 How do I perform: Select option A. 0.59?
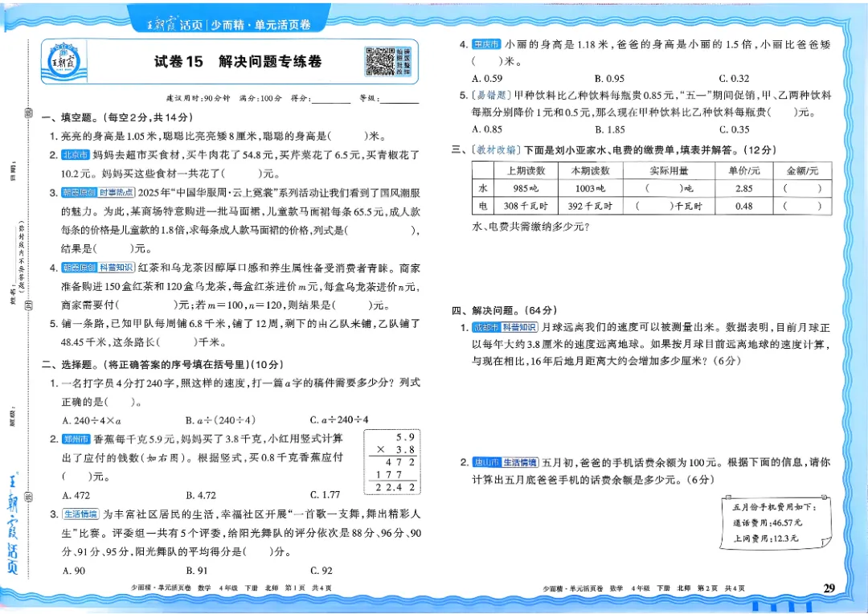tap(487, 79)
